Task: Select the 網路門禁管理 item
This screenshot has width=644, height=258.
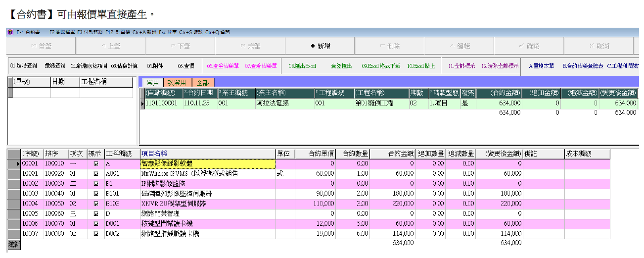Action: click(x=208, y=214)
